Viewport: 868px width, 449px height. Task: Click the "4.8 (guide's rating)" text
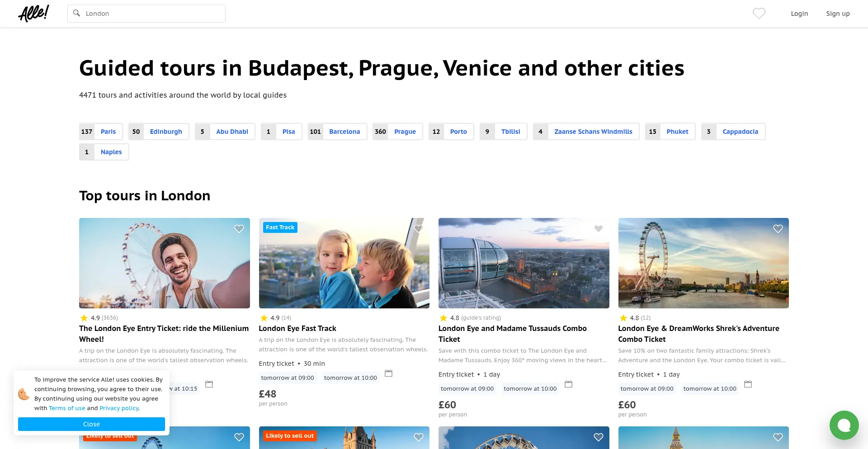point(470,318)
